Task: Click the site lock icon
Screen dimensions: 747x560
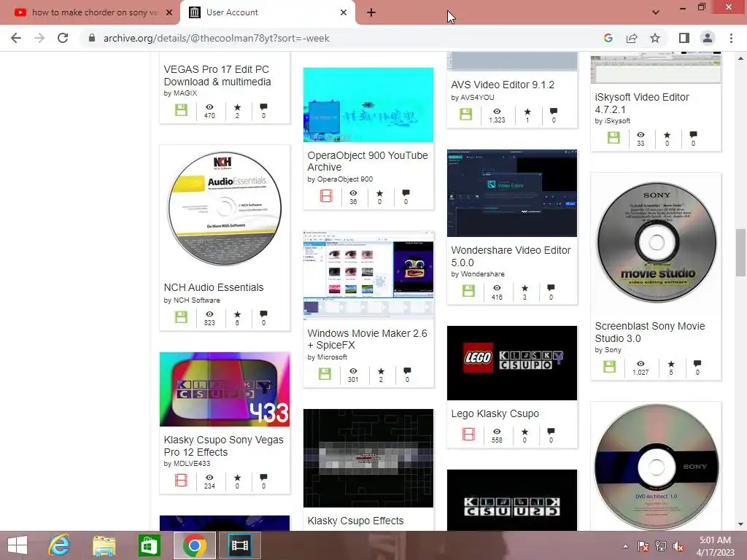Action: point(92,38)
